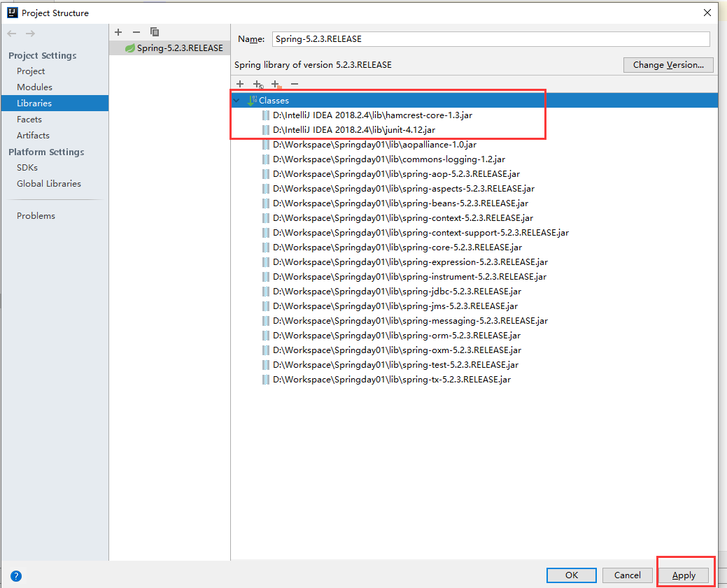
Task: Select the aopalliance-1.0.jar entry
Action: point(374,145)
